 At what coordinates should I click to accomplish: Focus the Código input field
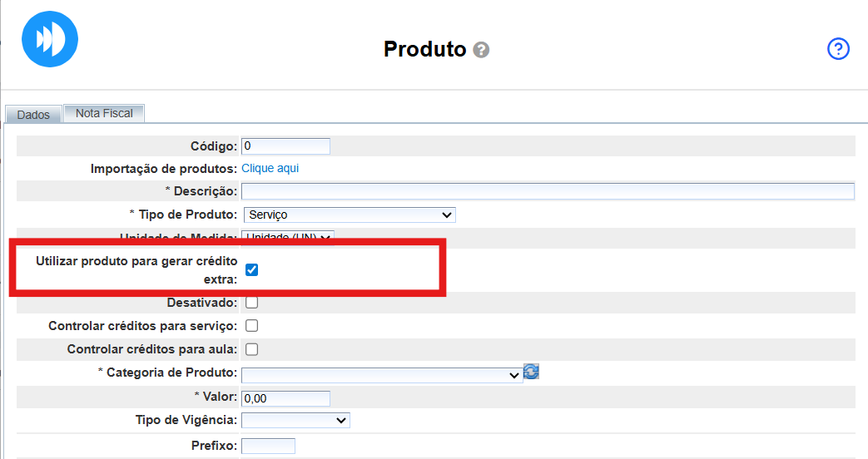tap(285, 146)
